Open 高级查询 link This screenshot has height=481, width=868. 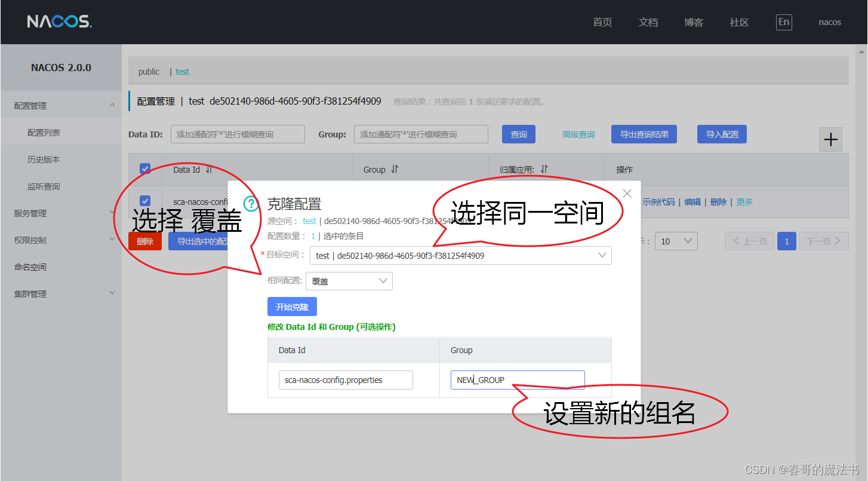coord(578,134)
